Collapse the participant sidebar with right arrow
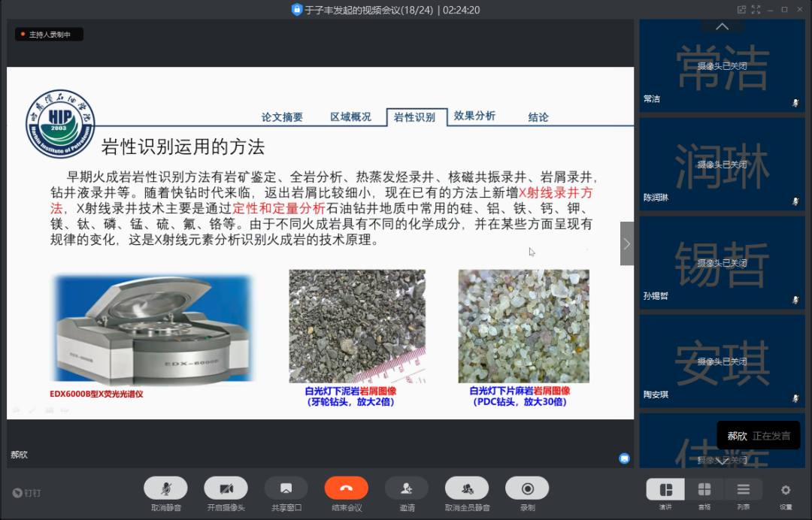The width and height of the screenshot is (812, 520). pos(627,243)
